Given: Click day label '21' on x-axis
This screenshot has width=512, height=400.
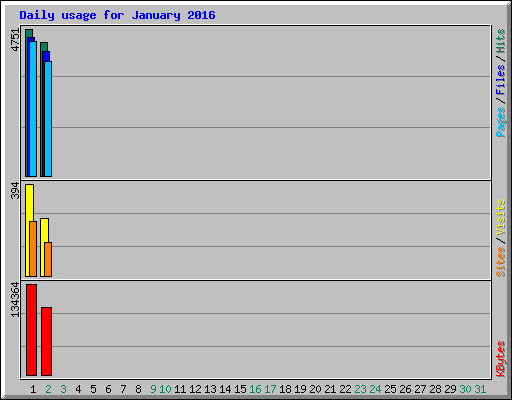Looking at the screenshot, I should [330, 389].
